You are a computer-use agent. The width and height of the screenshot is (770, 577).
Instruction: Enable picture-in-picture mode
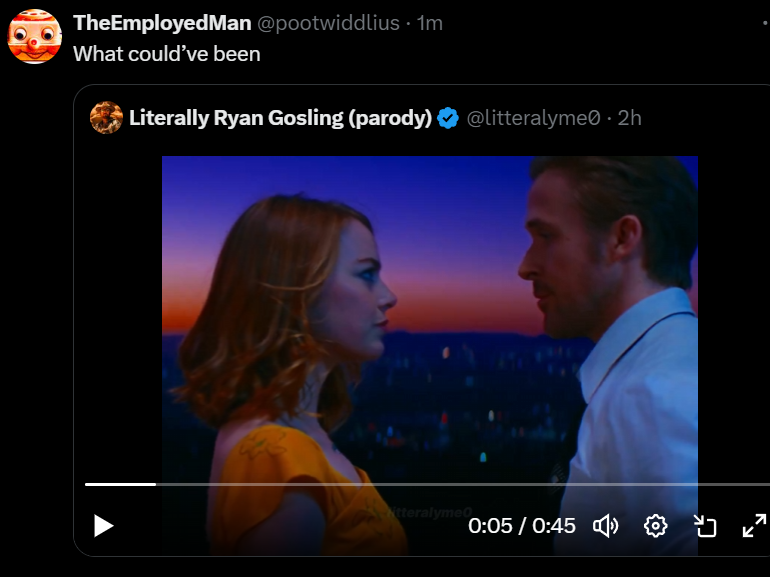tap(706, 526)
